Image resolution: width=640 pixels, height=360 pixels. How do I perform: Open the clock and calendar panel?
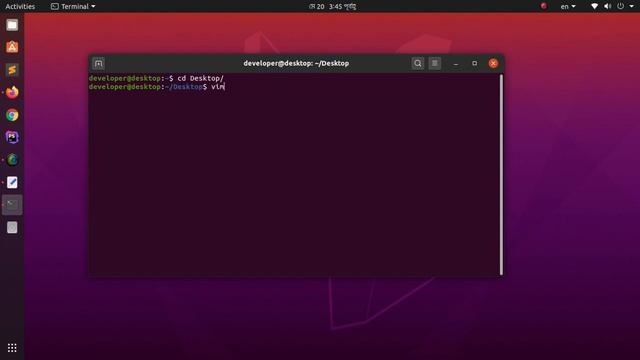click(333, 6)
